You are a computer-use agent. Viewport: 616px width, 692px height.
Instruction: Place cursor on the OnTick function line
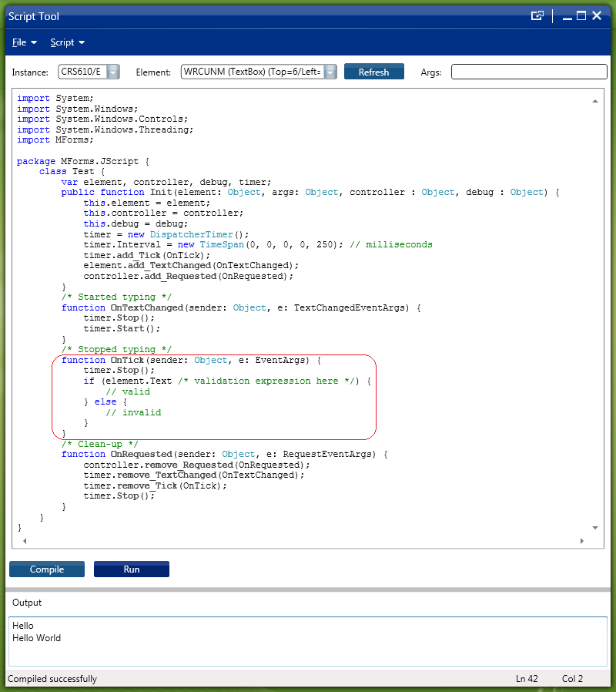tap(189, 360)
